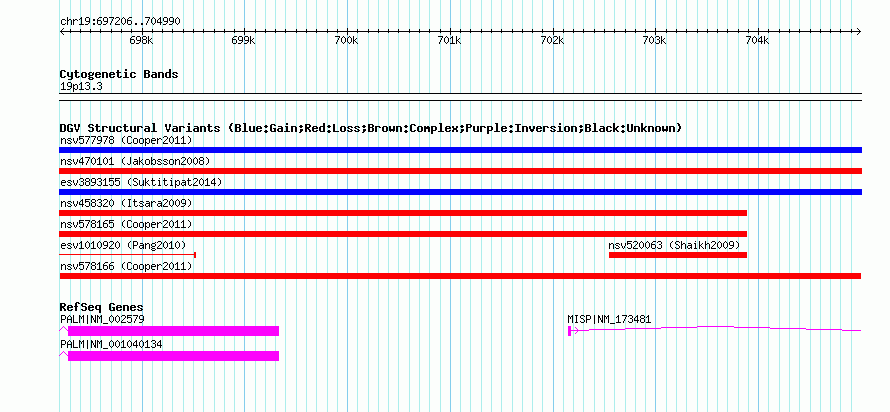
Task: Click the 702k ruler tick label
Action: pos(552,40)
